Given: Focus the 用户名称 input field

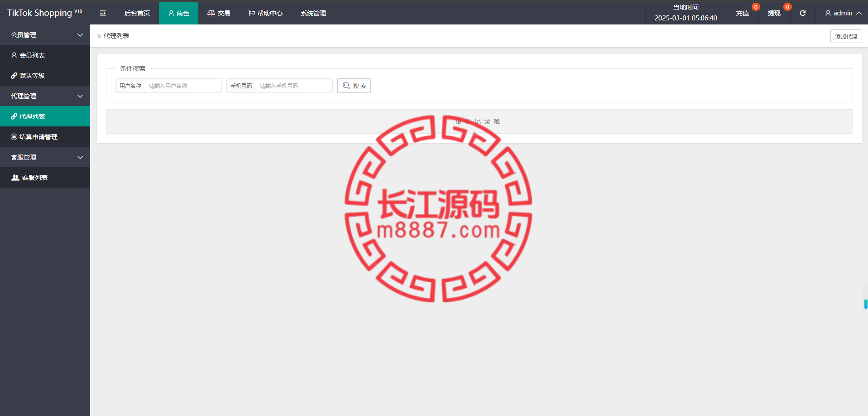Looking at the screenshot, I should click(x=183, y=86).
